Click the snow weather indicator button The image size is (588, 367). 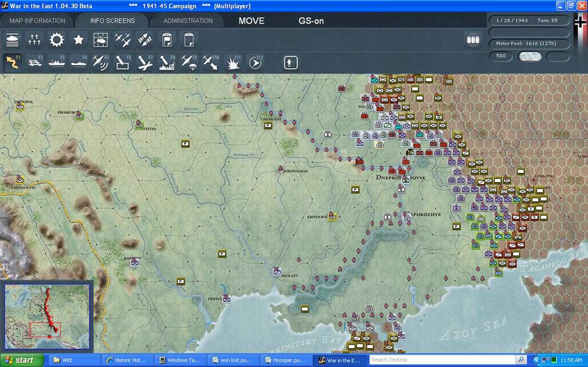tap(530, 56)
